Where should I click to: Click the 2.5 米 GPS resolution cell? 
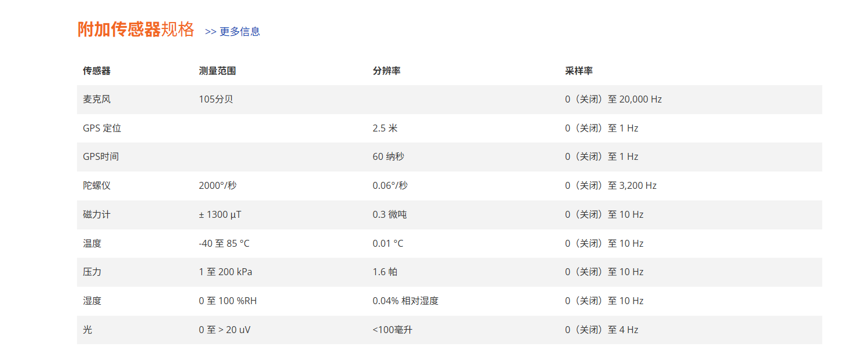point(385,128)
